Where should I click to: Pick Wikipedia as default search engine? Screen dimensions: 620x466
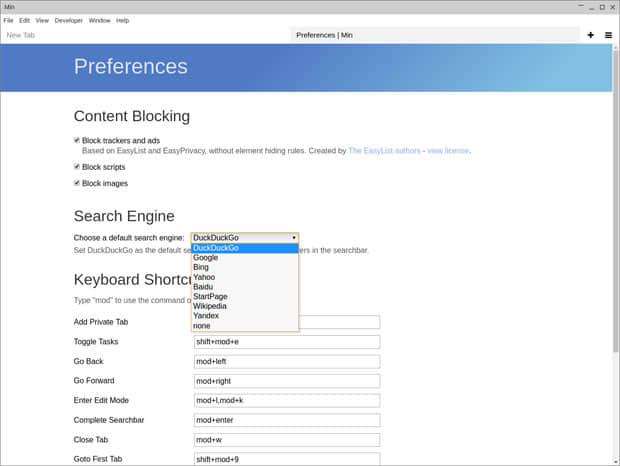210,306
